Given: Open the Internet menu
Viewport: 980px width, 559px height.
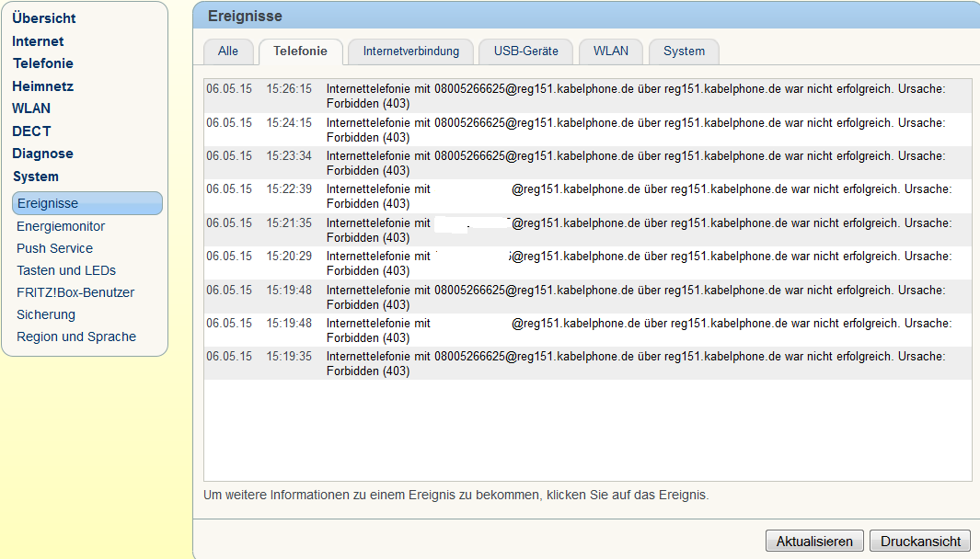Looking at the screenshot, I should 37,40.
